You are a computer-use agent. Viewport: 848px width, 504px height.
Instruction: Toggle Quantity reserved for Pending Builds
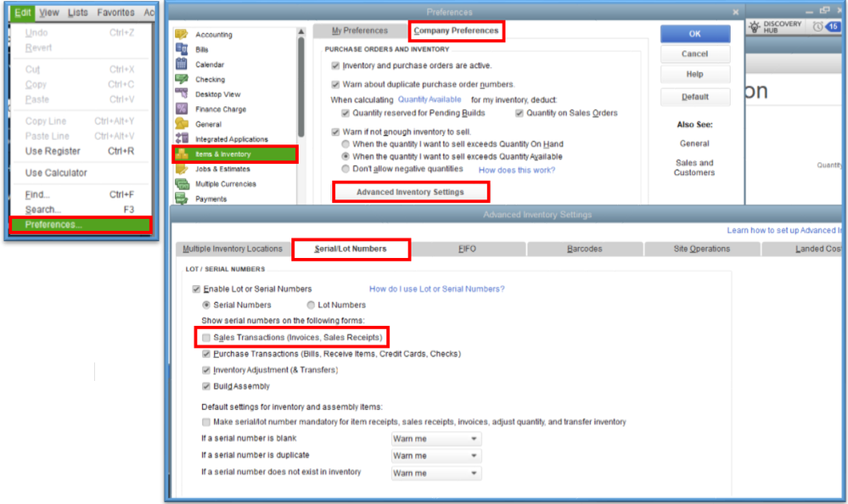pos(345,113)
